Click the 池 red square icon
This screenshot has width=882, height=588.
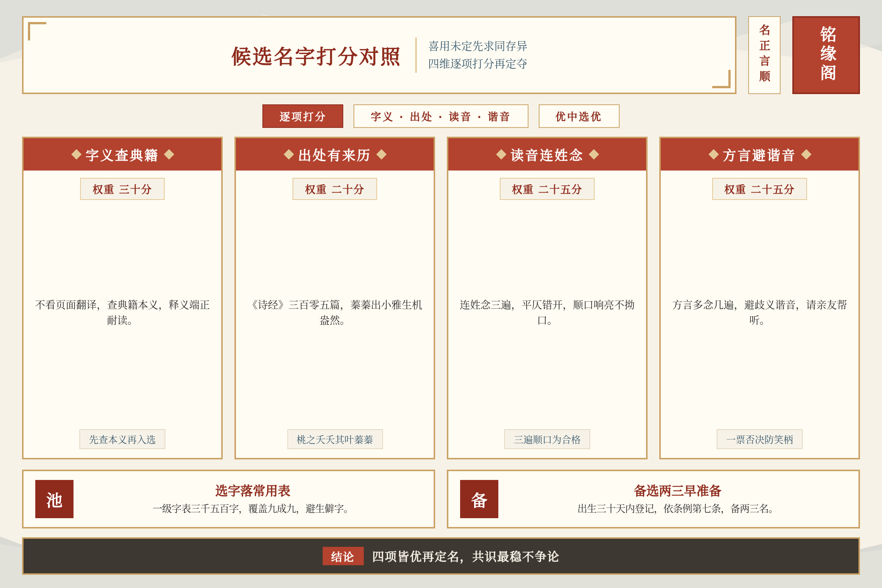(54, 499)
